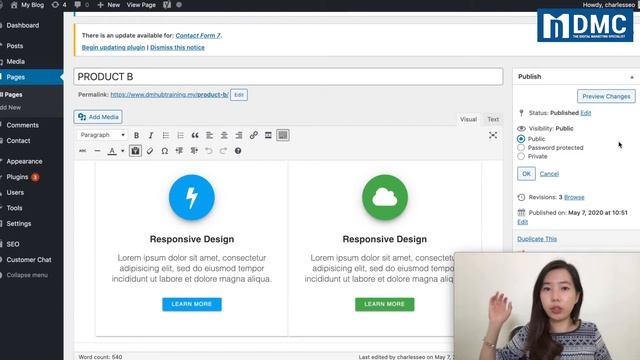
Task: Increase paragraph indent
Action: click(194, 151)
